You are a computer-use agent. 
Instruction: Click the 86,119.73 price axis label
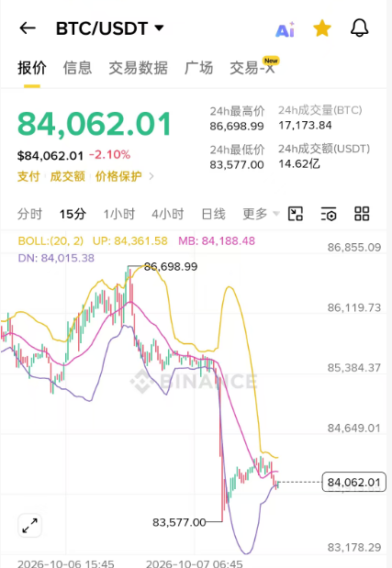point(354,307)
